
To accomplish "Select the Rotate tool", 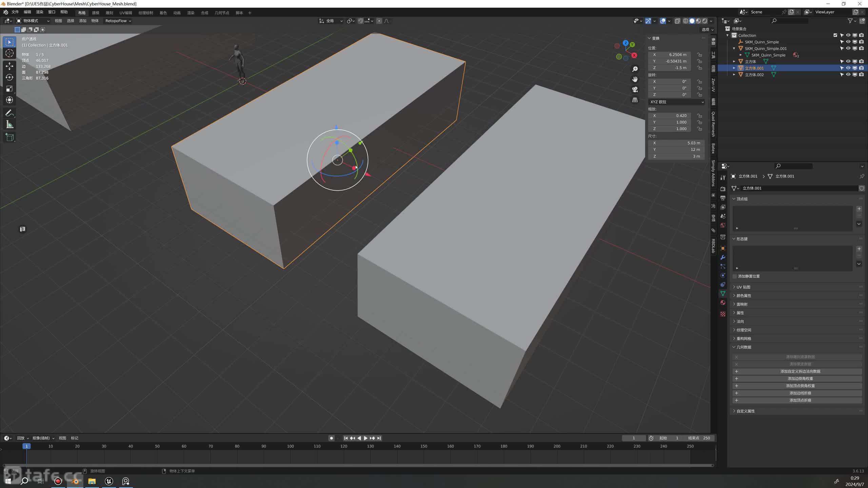I will (9, 78).
